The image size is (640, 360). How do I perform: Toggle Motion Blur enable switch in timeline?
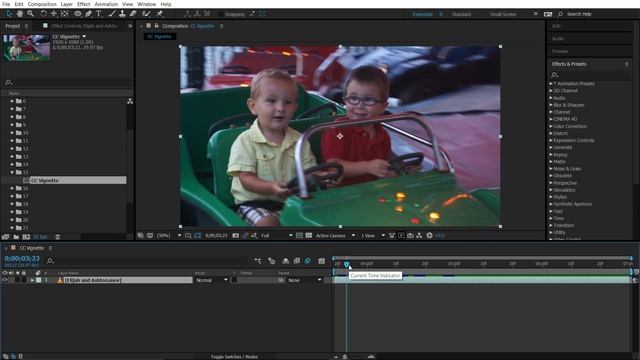click(308, 261)
